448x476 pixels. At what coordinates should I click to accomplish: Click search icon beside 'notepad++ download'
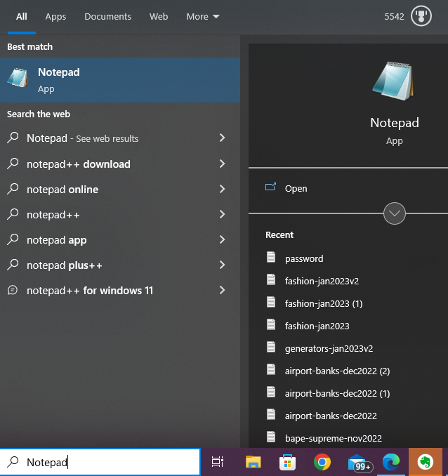13,164
